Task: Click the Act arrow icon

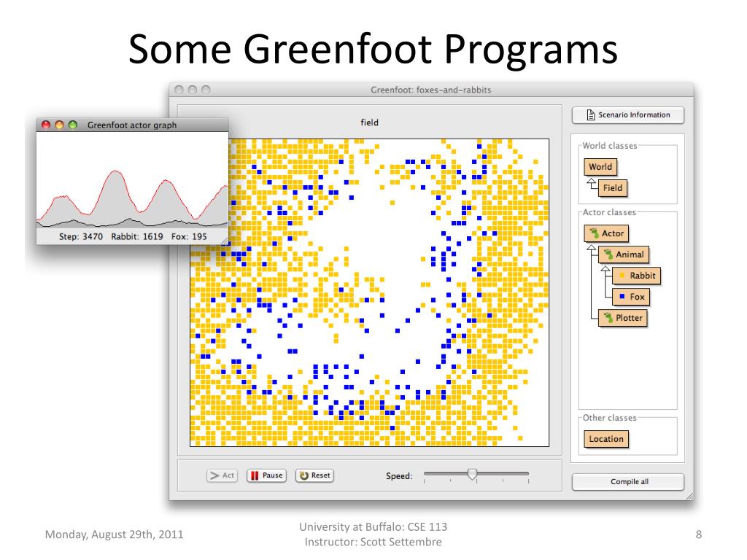Action: pos(214,475)
